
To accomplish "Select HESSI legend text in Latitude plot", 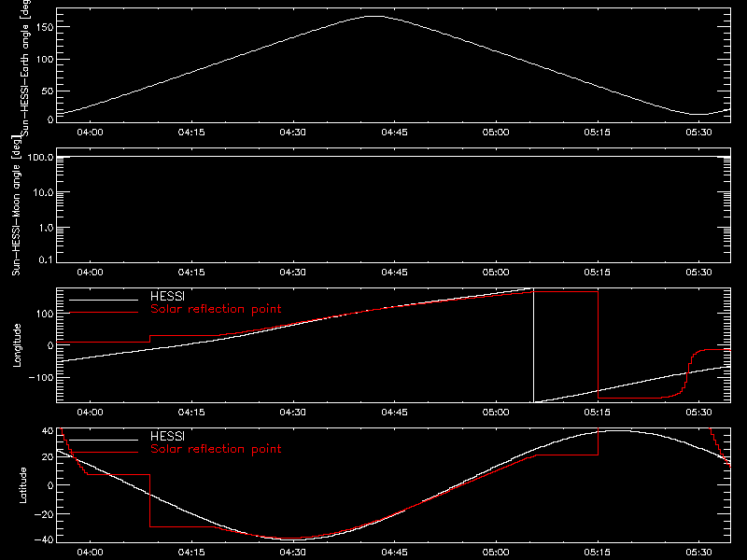I will [x=167, y=436].
